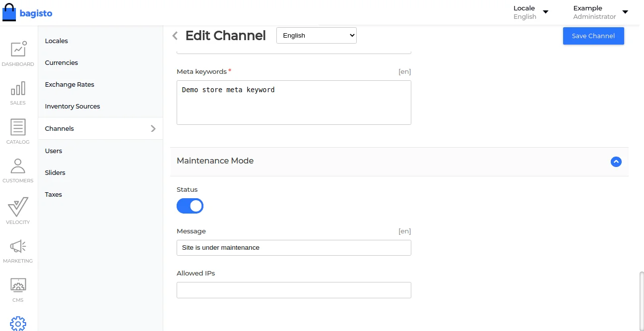Click the Save Channel button

pos(593,36)
